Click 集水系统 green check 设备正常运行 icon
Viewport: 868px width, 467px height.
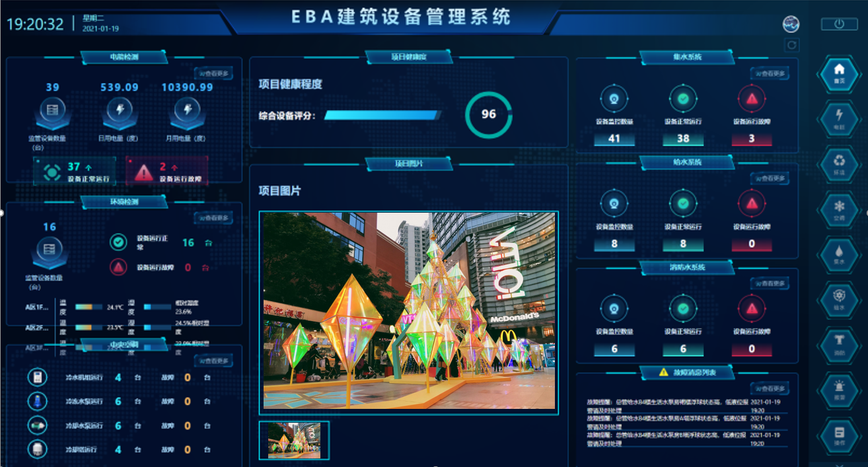click(x=683, y=99)
